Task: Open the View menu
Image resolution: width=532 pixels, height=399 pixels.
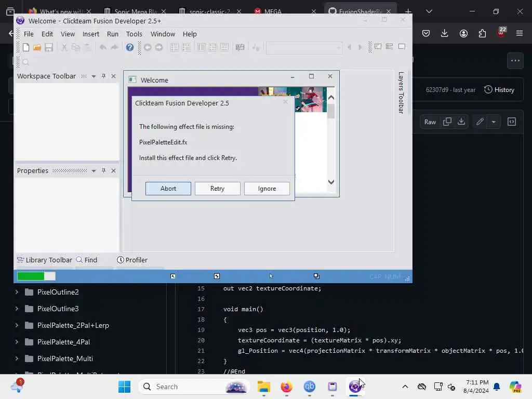Action: click(x=68, y=34)
